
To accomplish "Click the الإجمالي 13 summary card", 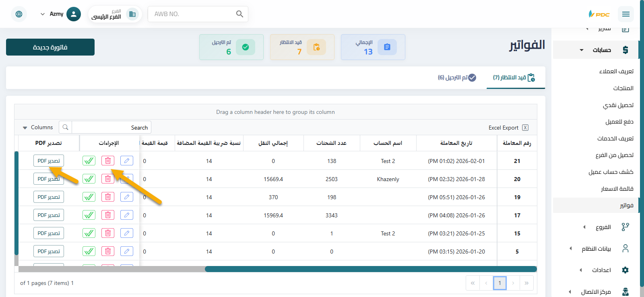I will tap(373, 47).
